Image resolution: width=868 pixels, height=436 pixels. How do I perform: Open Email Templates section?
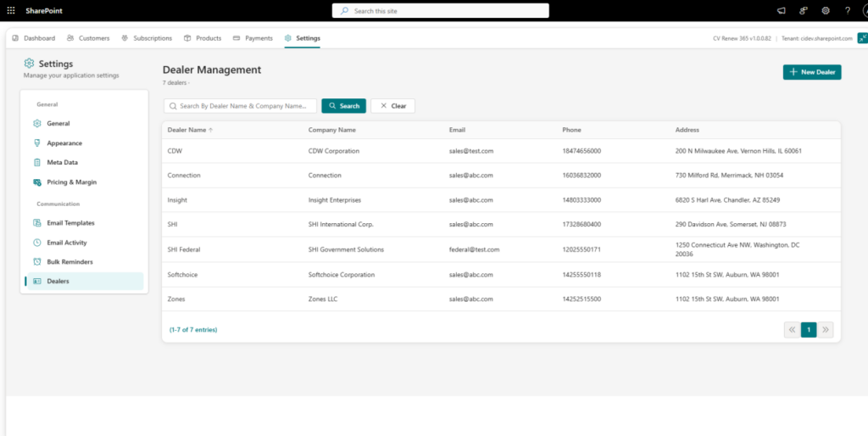84,223
